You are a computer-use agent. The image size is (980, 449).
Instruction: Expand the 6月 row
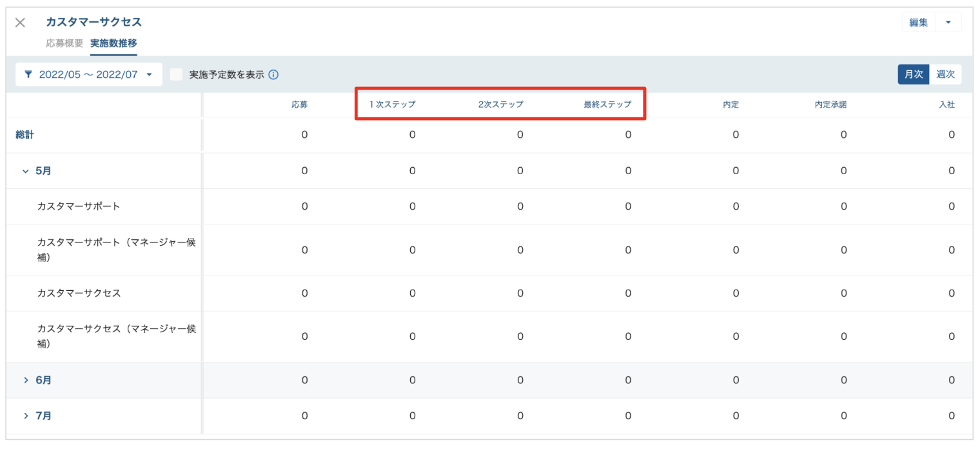coord(26,380)
